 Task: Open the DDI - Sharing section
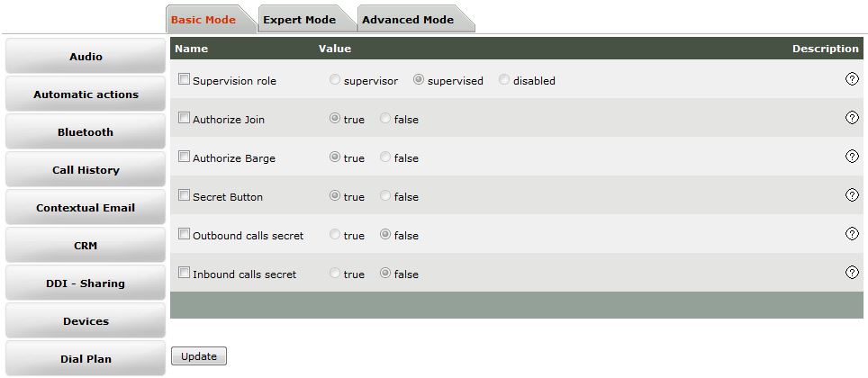(x=86, y=283)
